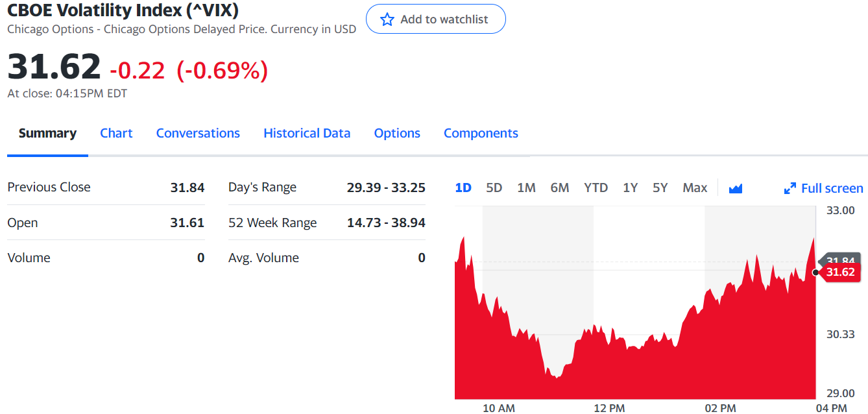
Task: Switch chart to 1M range
Action: tap(526, 188)
